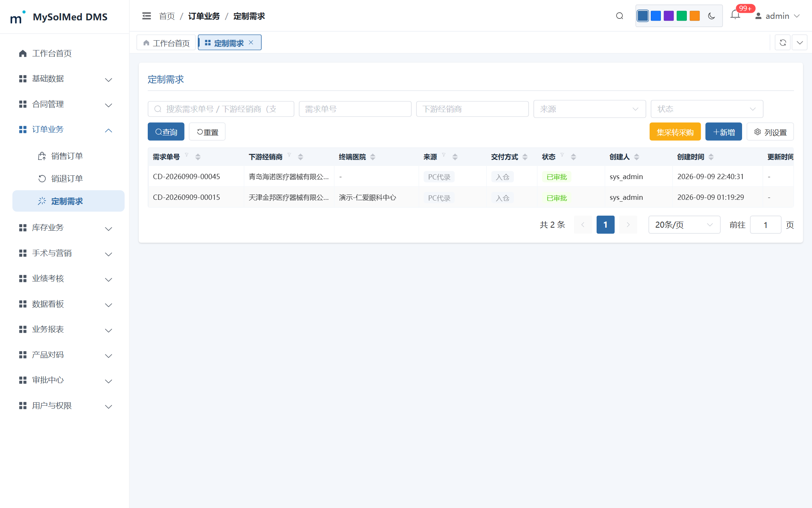The image size is (812, 508).
Task: Click the 集采转采购 button
Action: [x=675, y=132]
